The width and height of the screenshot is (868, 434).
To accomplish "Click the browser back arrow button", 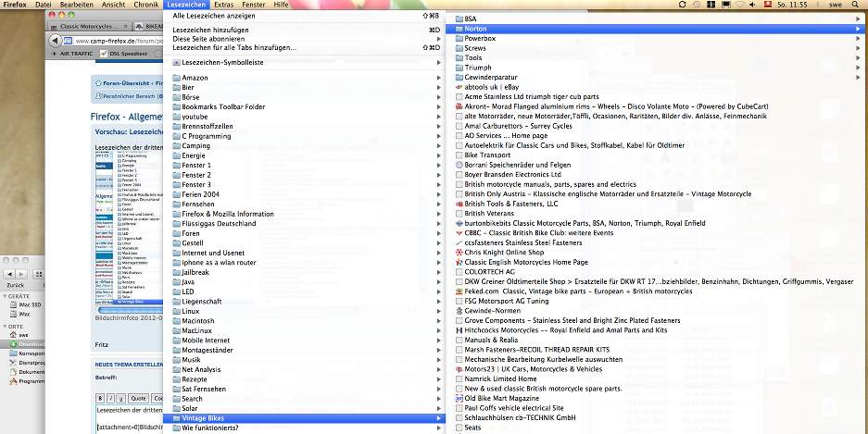I will pos(54,41).
